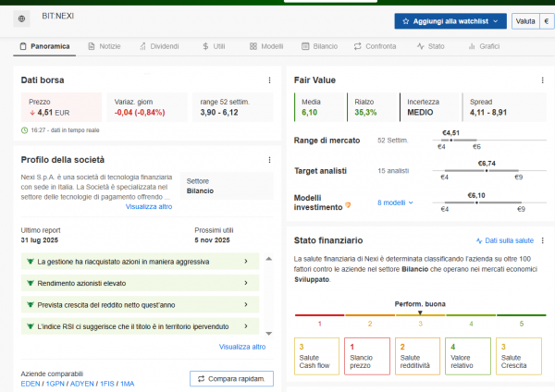The height and width of the screenshot is (392, 555).
Task: Click the euro currency symbol button
Action: 546,19
